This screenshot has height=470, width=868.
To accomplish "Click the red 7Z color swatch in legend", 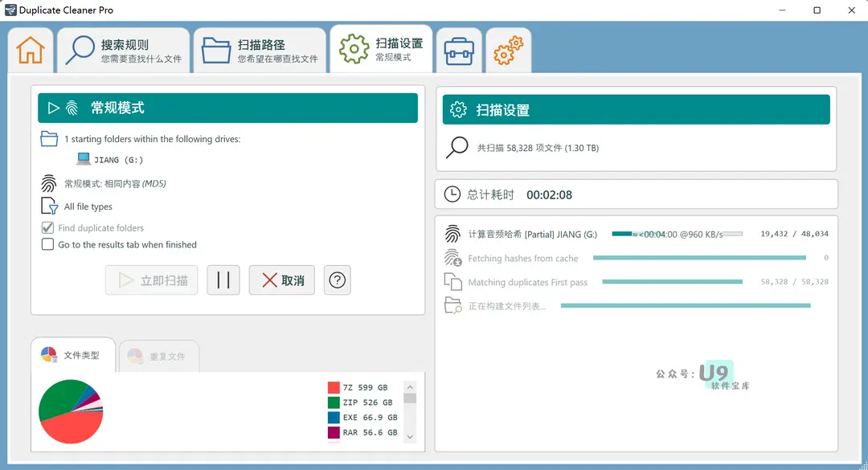I will (334, 386).
